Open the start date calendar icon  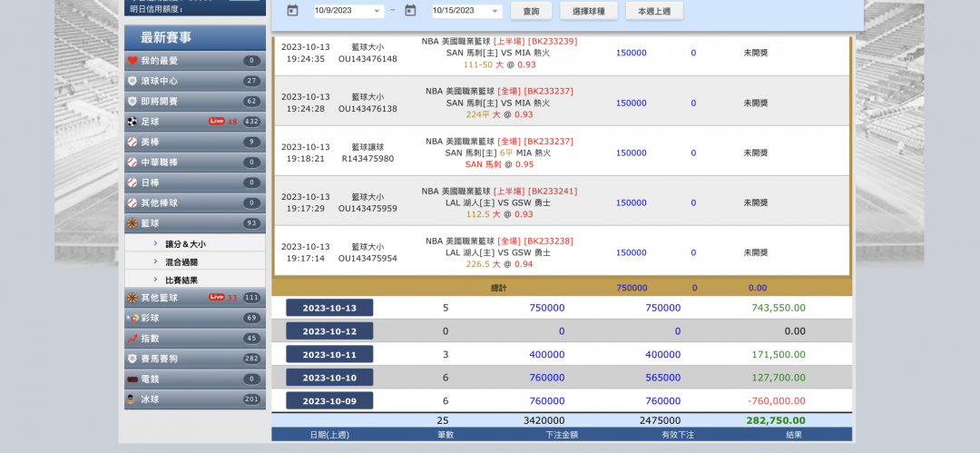[x=292, y=10]
